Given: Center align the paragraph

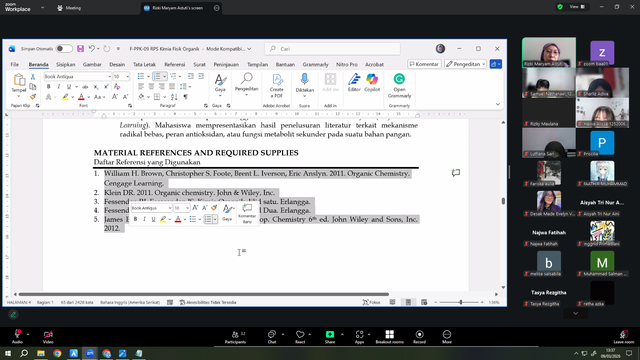Looking at the screenshot, I should point(151,87).
